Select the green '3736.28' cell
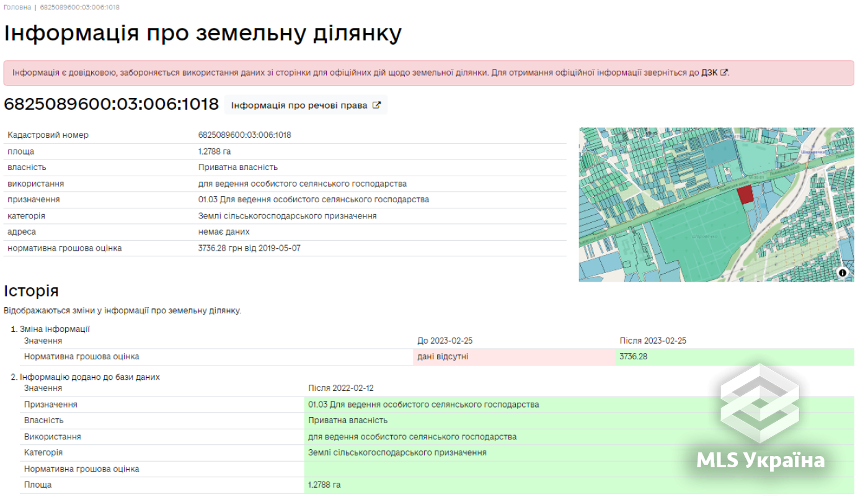868x502 pixels. [x=735, y=357]
